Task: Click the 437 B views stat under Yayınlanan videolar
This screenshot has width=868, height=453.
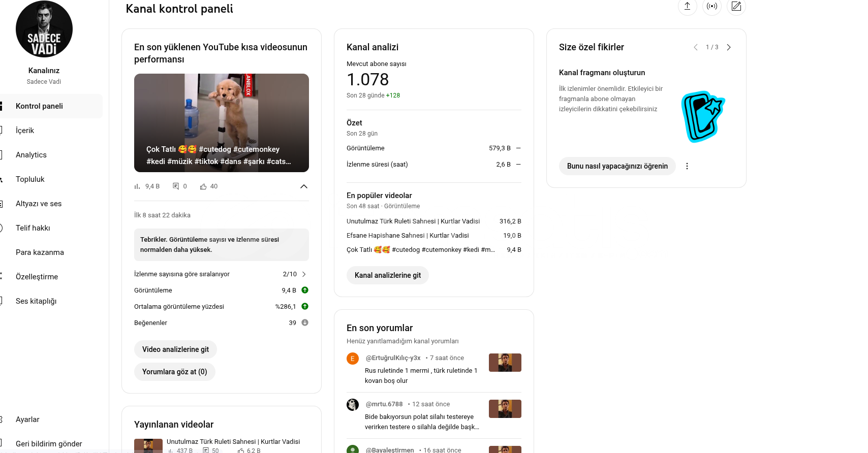Action: click(x=180, y=450)
